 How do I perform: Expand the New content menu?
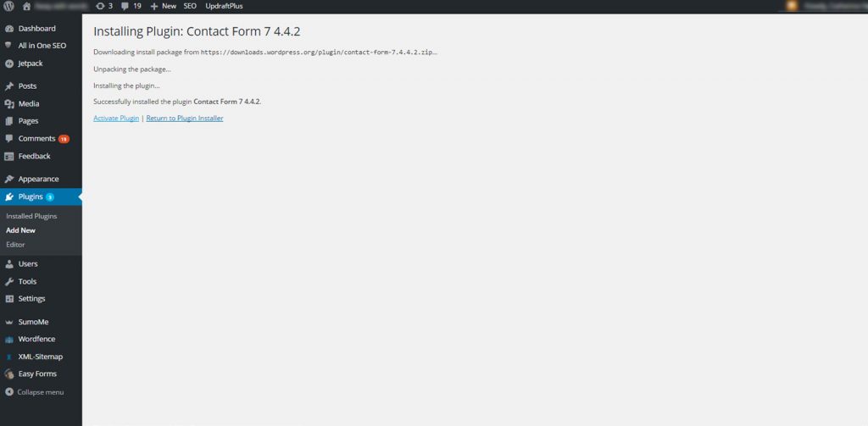(164, 6)
